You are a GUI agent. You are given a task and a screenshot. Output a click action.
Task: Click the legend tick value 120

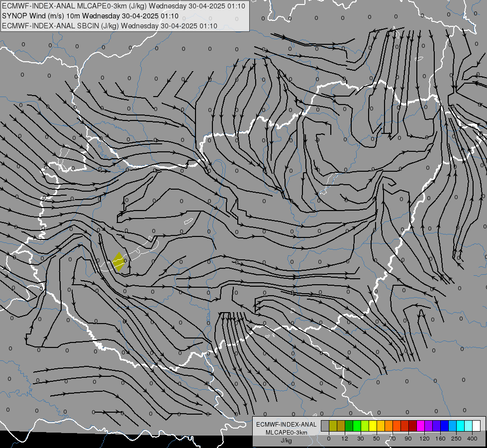point(424,439)
